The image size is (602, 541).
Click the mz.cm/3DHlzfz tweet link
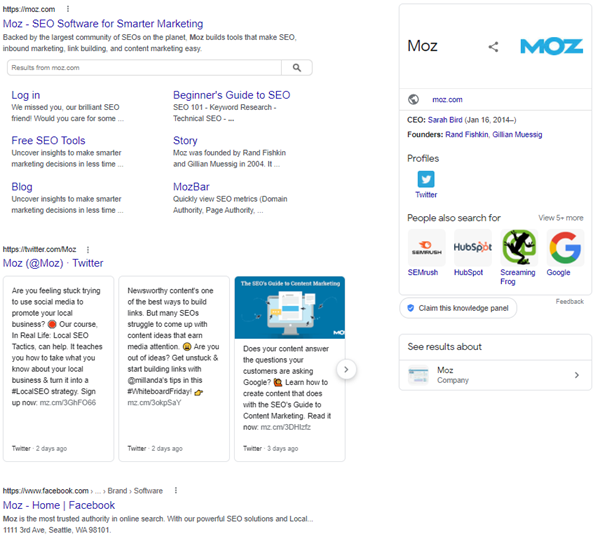tap(286, 427)
